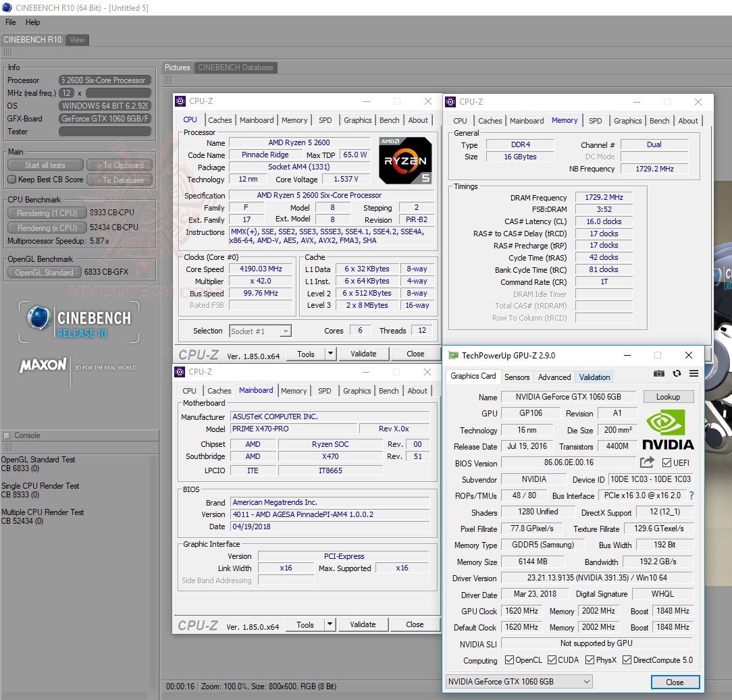Screen dimensions: 732x700
Task: Click Bus Interface question mark icon
Action: click(x=691, y=495)
